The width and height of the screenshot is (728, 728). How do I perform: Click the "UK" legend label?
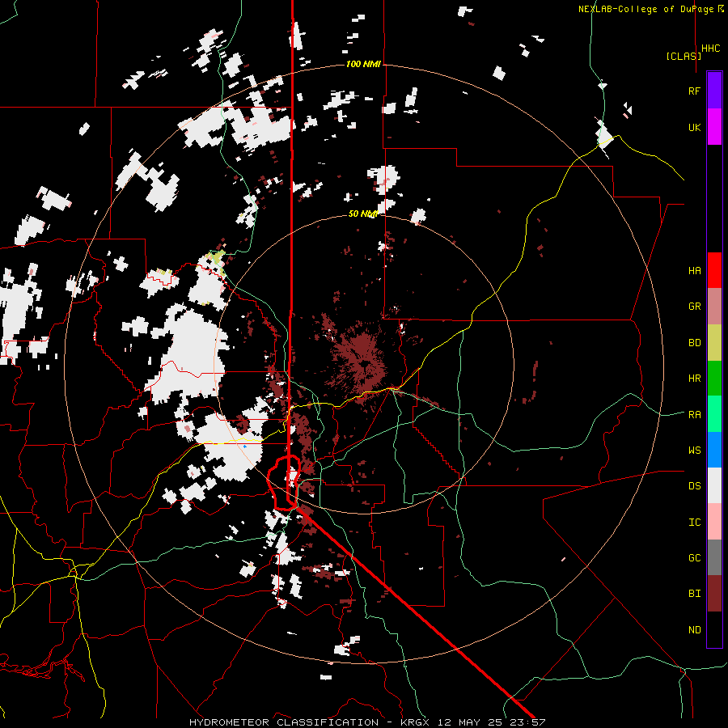tap(694, 127)
